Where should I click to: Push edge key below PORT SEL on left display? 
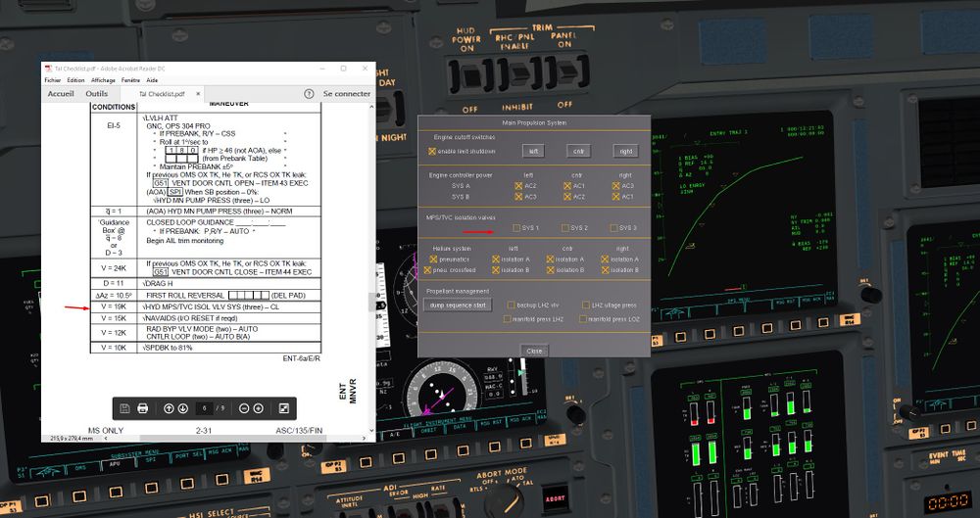click(x=187, y=483)
